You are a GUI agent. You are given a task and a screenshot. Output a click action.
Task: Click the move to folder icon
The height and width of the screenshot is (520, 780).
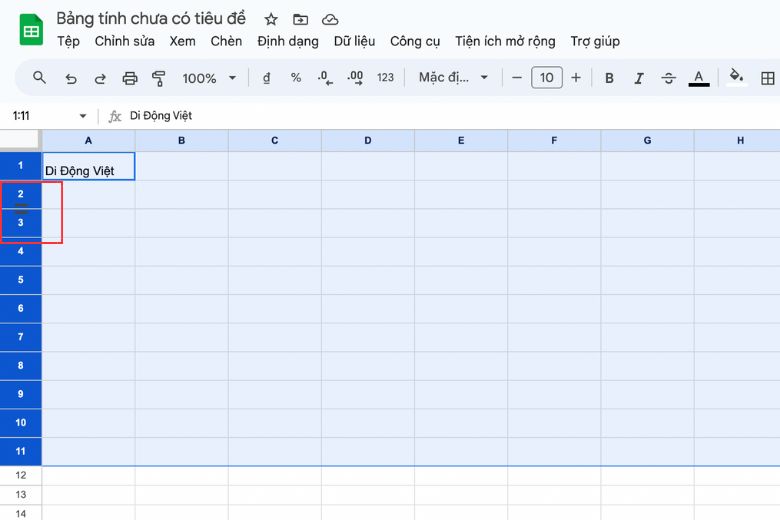tap(300, 19)
